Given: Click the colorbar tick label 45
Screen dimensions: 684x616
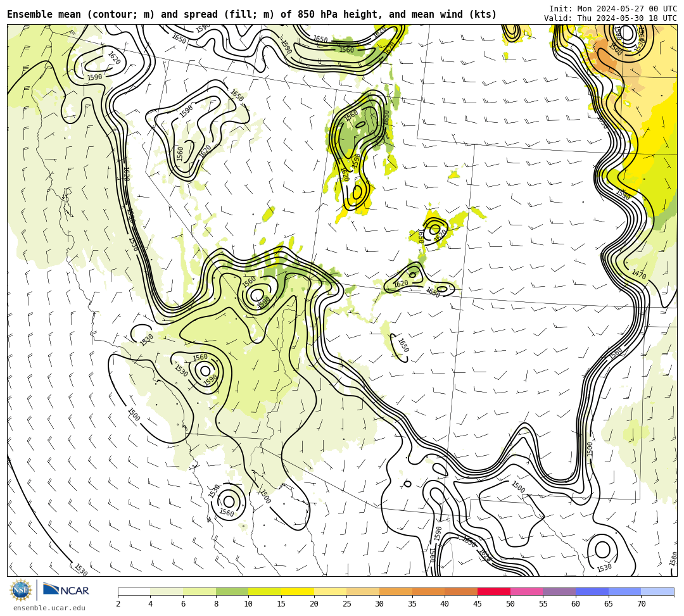Looking at the screenshot, I should (478, 604).
